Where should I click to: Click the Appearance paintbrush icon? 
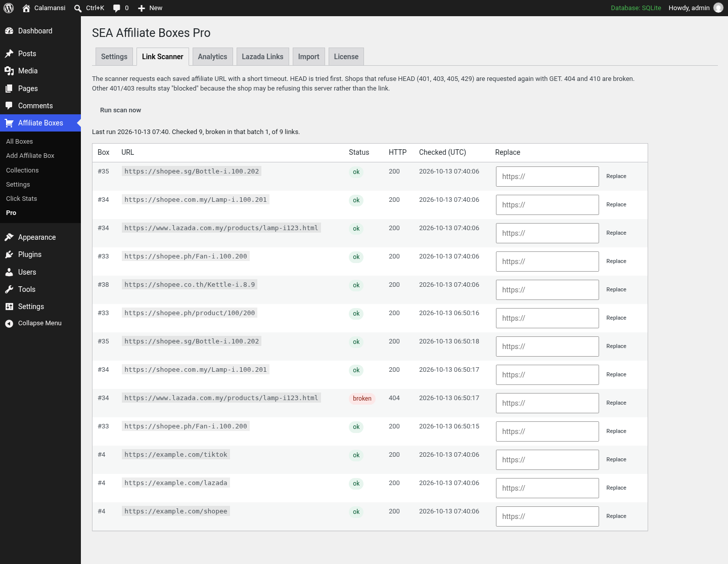(9, 237)
